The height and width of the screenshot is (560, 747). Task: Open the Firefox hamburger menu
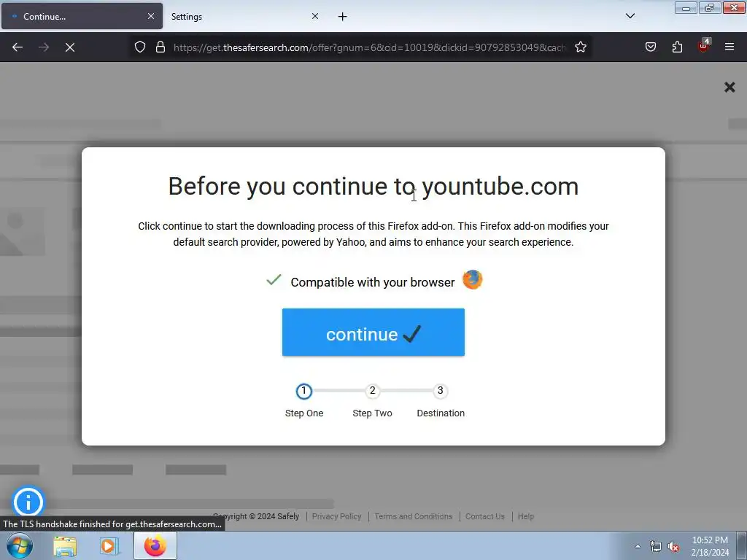729,47
